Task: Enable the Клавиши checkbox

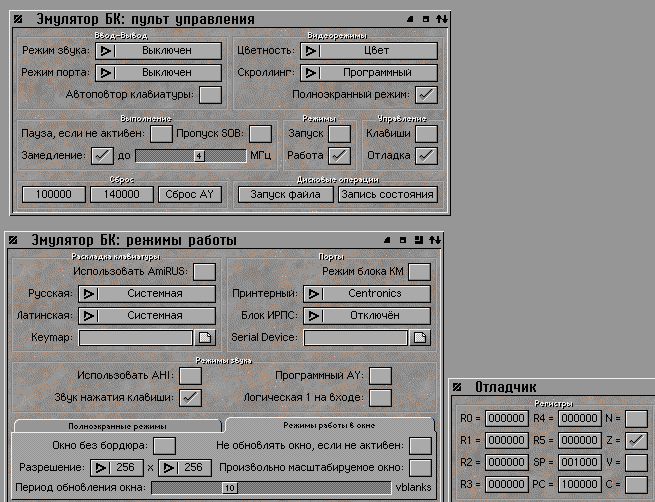Action: 427,134
